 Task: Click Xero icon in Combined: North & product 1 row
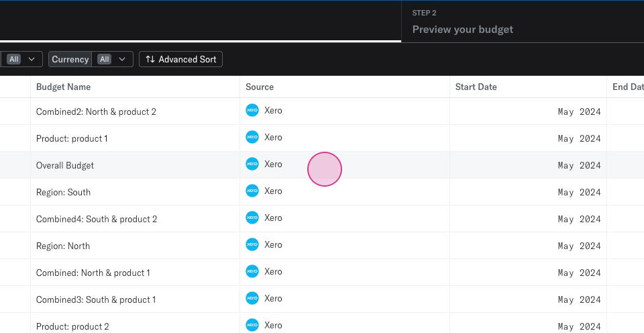tap(252, 272)
